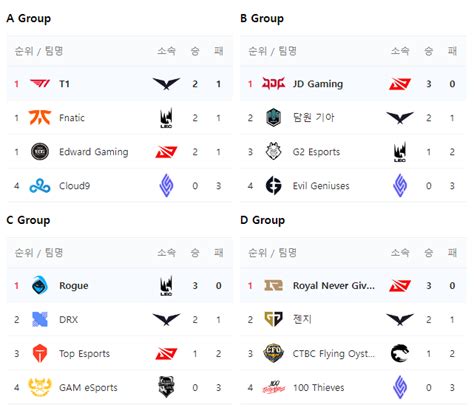Viewport: 474px width, 419px height.
Task: Open the 담원 기아 team link
Action: point(313,117)
